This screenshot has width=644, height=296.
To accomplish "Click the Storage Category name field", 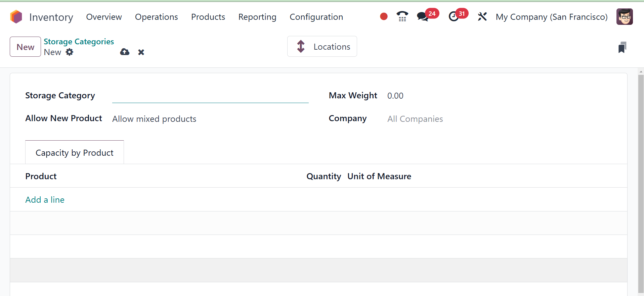I will [210, 96].
